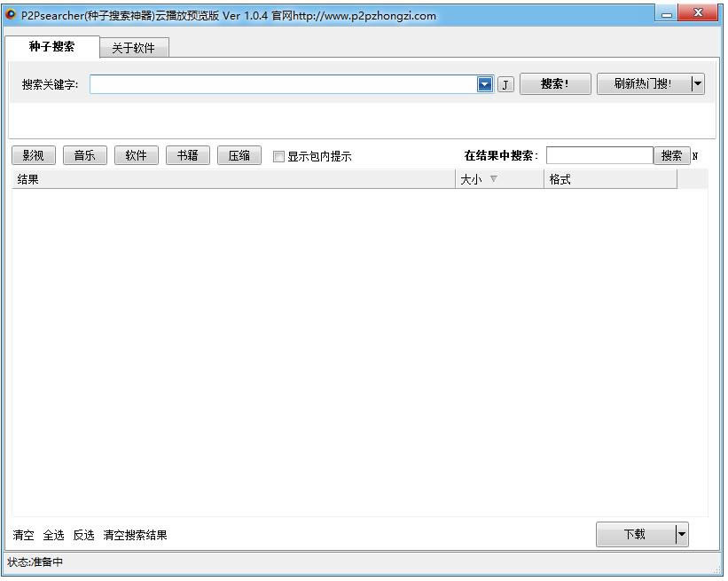Focus the 在结果中搜索 text box
Viewport: 728px width, 581px height.
point(599,156)
